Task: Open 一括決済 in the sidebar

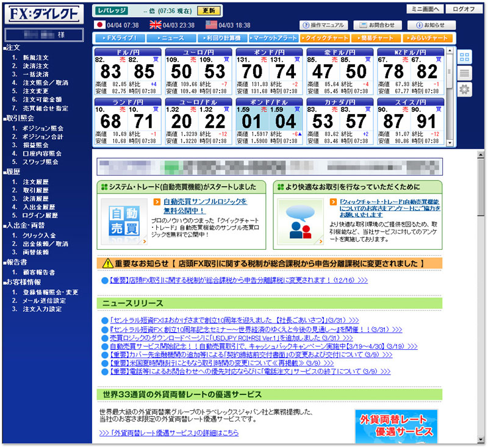Action: pos(36,74)
